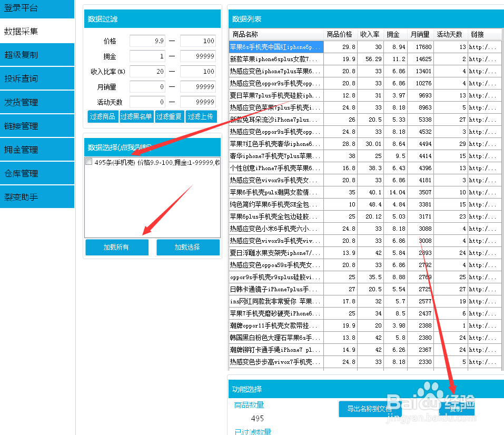Click the minimum 活动天数 field
This screenshot has height=435, width=504.
pos(147,102)
